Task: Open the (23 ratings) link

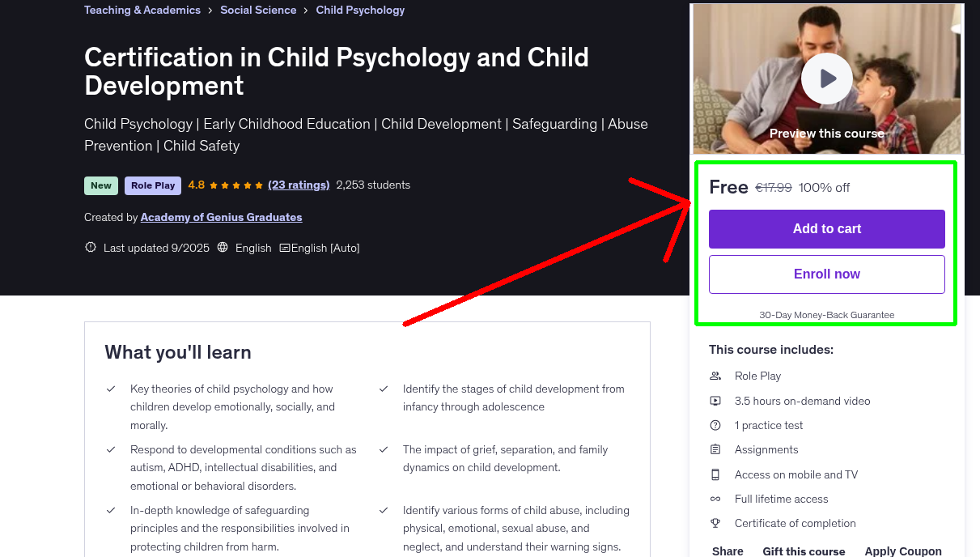Action: click(299, 185)
